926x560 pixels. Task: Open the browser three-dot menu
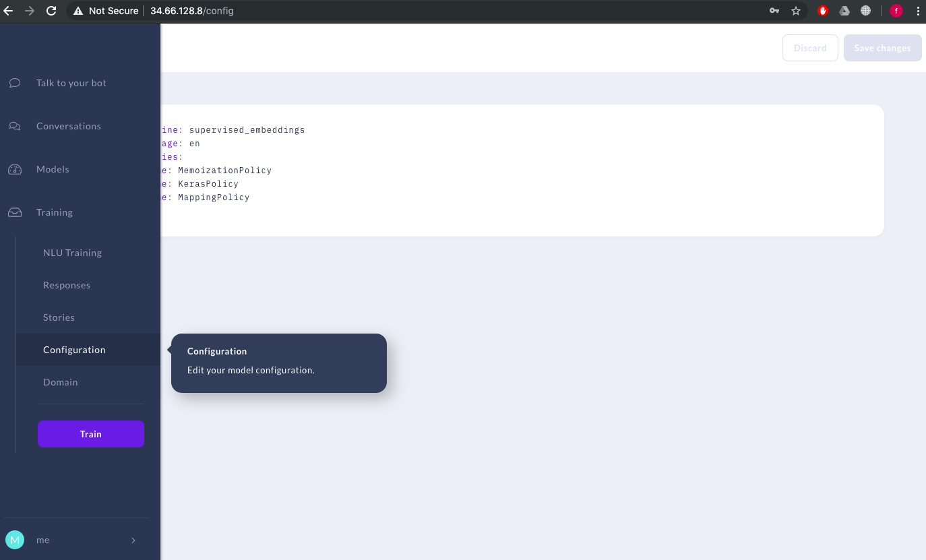(x=919, y=11)
